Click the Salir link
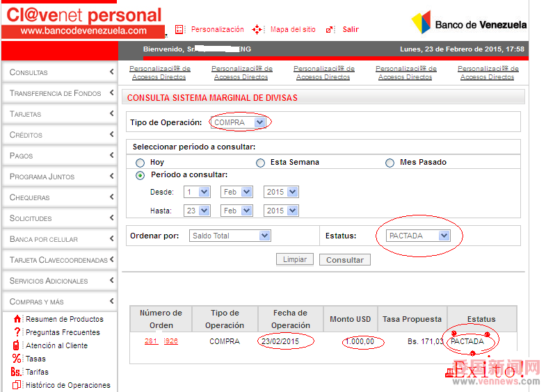This screenshot has height=392, width=546. click(351, 30)
